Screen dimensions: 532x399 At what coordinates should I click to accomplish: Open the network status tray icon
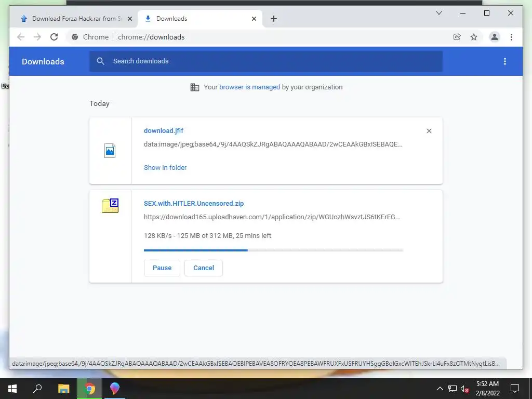(x=453, y=389)
